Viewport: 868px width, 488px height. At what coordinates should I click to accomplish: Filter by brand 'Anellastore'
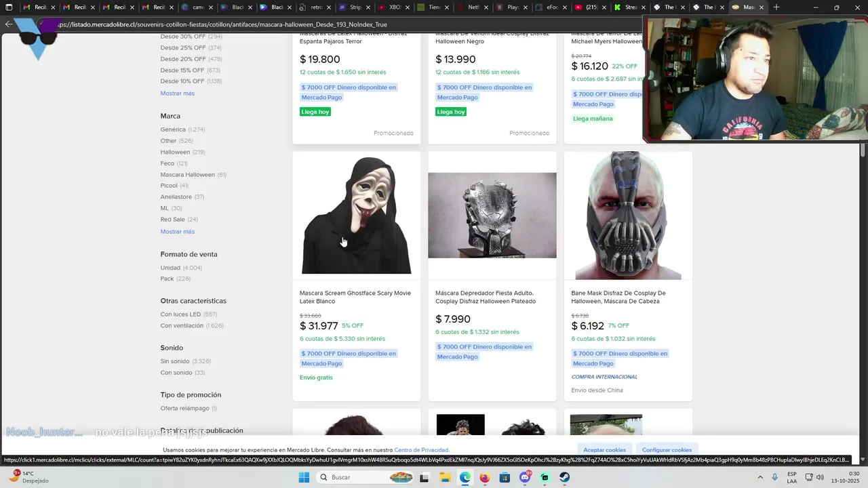(x=182, y=197)
